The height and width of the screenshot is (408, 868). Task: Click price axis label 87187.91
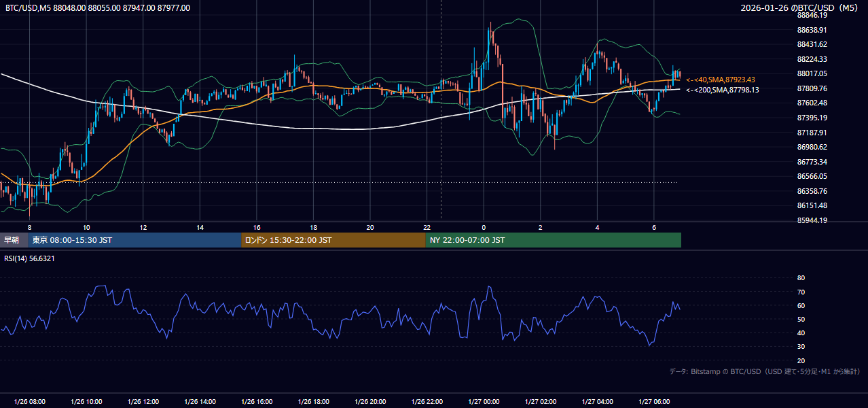[812, 133]
